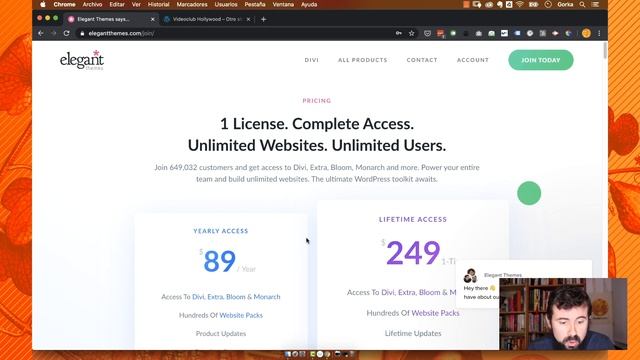Click Bloom link in Lifetime Access card

pos(429,293)
